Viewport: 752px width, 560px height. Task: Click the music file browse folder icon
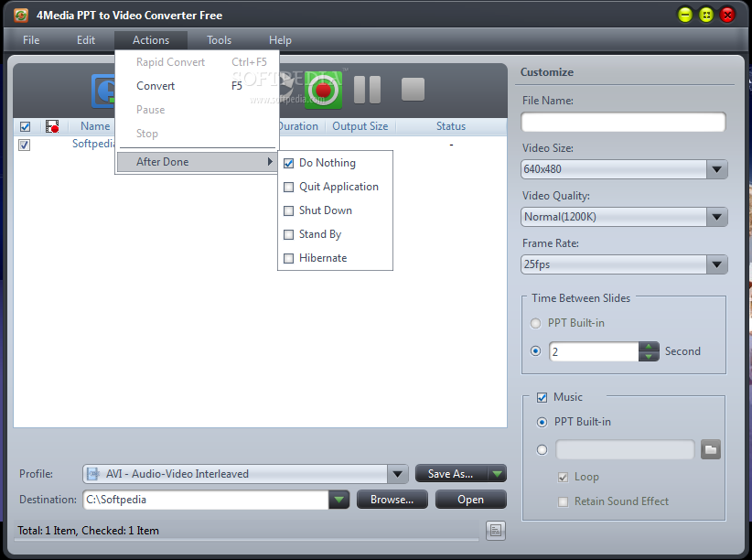pos(711,449)
